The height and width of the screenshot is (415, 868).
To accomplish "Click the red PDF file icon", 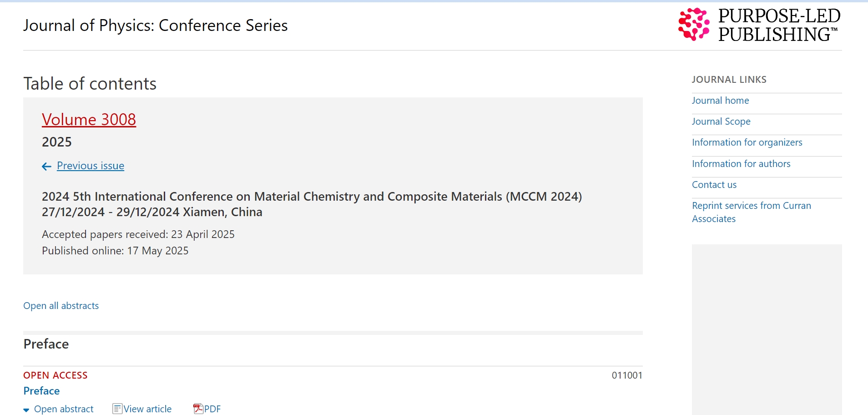I will tap(198, 409).
